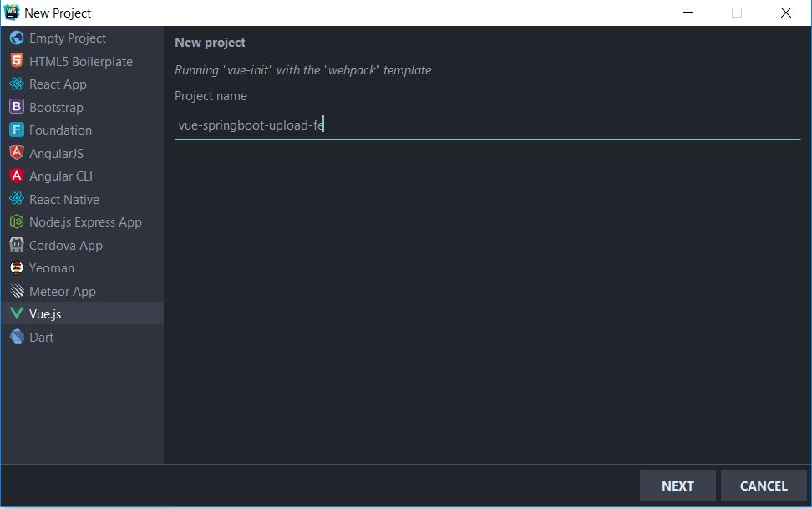Viewport: 812px width, 509px height.
Task: Select the Cordova App label
Action: (x=66, y=245)
